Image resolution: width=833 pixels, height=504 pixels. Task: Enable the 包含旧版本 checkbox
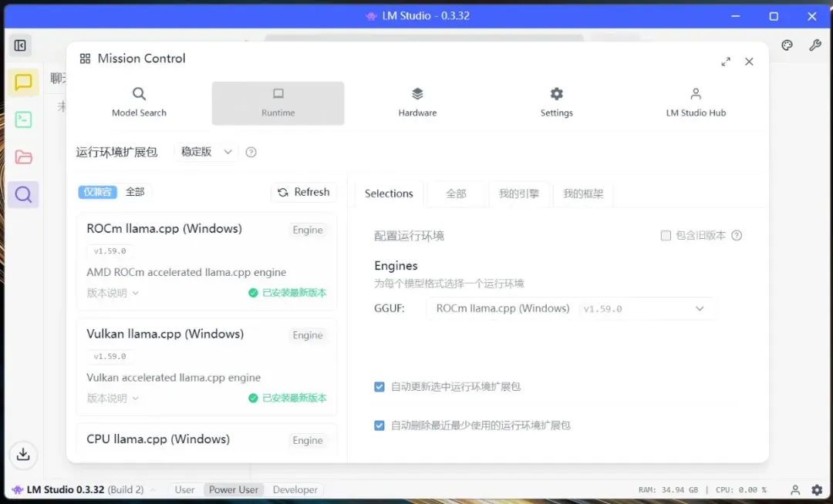tap(666, 236)
